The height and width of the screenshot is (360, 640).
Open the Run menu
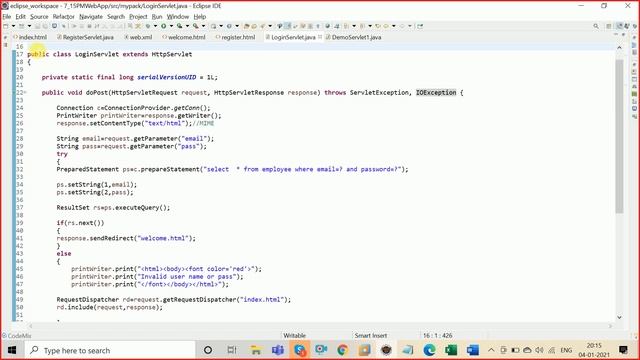[x=157, y=17]
